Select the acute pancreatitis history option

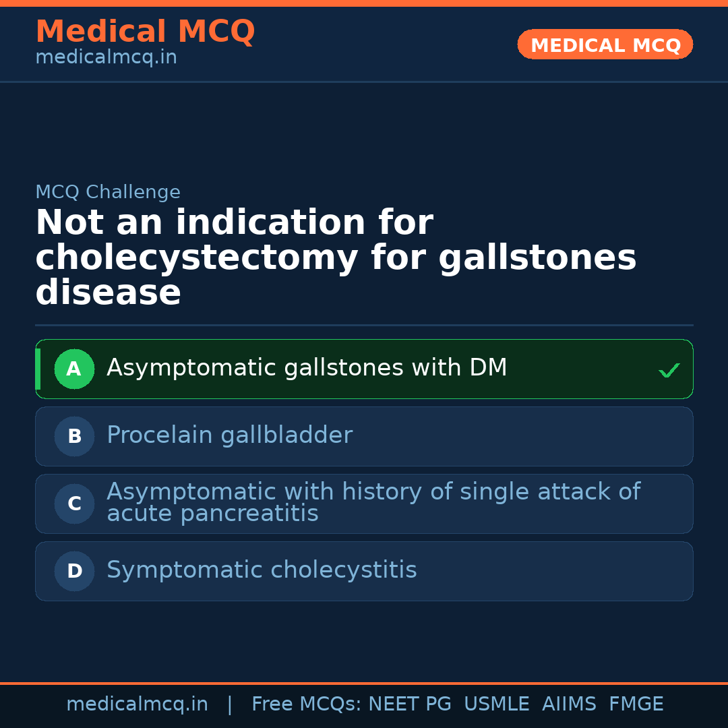(373, 503)
